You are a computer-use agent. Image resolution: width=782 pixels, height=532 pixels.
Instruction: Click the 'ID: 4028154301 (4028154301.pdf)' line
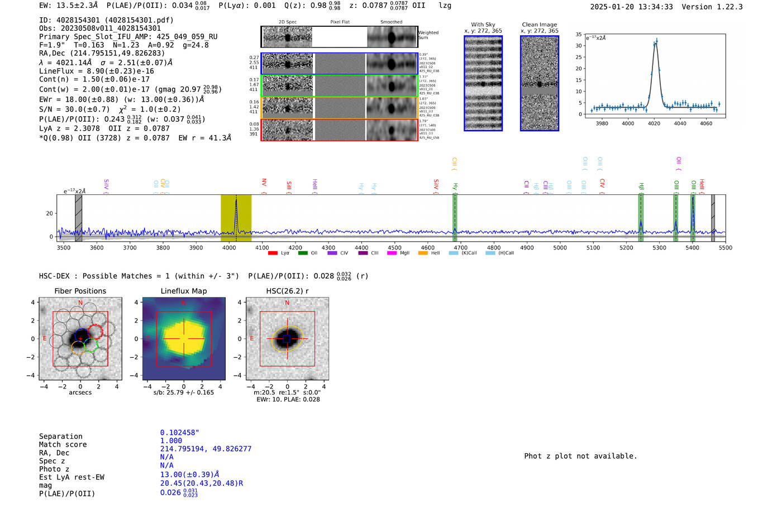point(106,20)
